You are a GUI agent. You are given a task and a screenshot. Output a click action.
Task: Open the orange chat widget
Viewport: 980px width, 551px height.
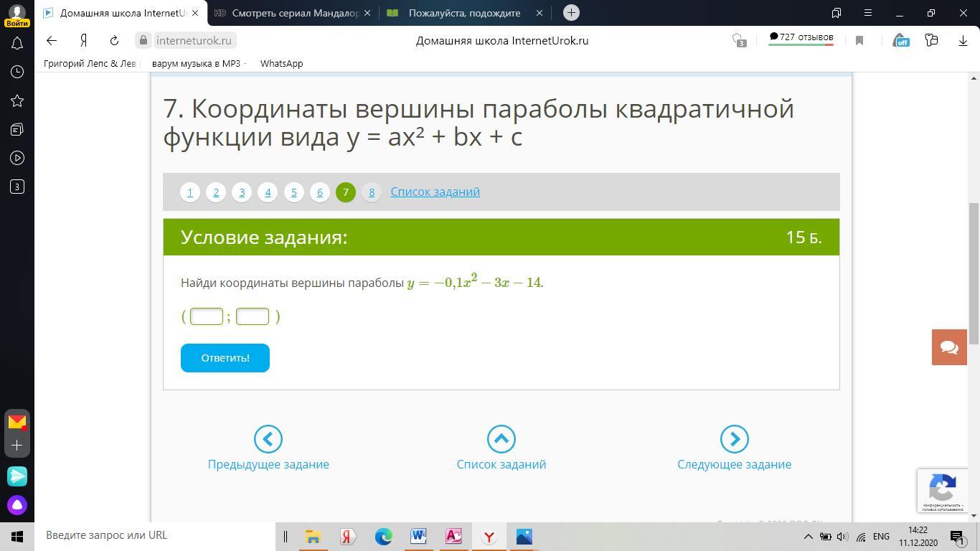949,347
